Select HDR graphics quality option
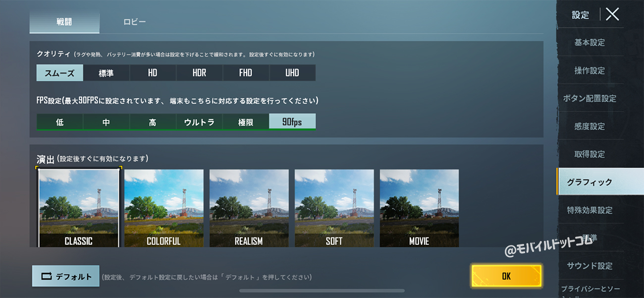The height and width of the screenshot is (298, 644). pos(199,73)
